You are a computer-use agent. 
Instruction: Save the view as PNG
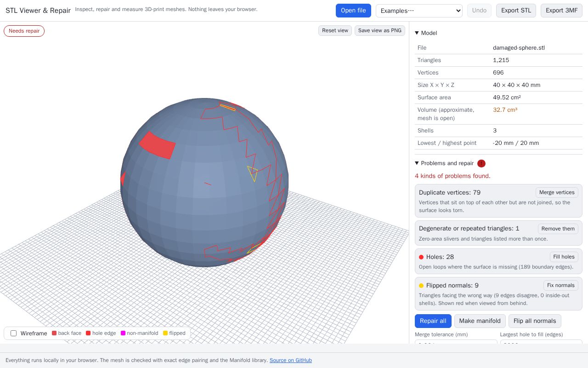(380, 30)
